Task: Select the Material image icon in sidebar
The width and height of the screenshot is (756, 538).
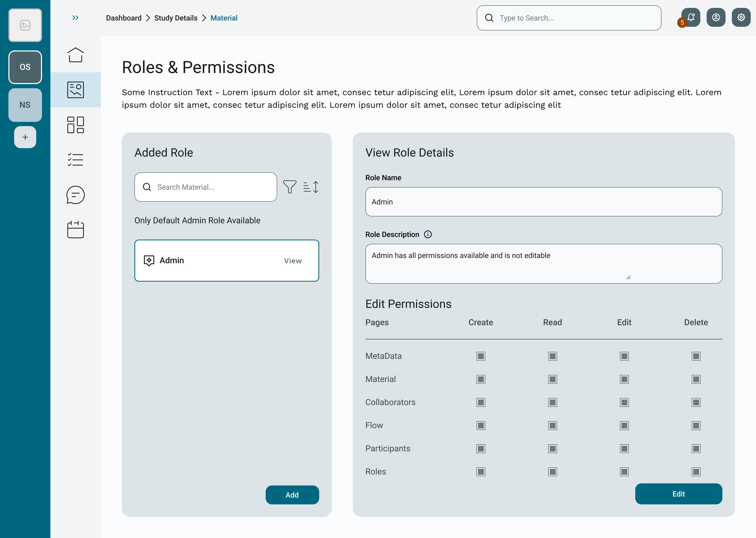Action: (75, 90)
